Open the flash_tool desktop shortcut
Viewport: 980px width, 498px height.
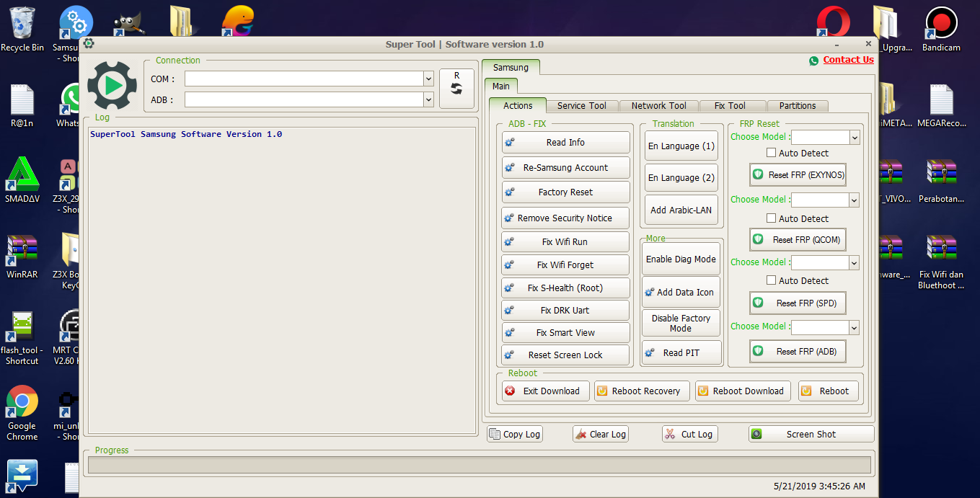[22, 338]
